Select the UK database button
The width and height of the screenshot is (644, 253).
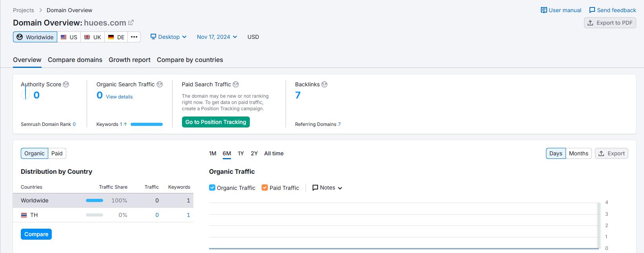(x=93, y=37)
